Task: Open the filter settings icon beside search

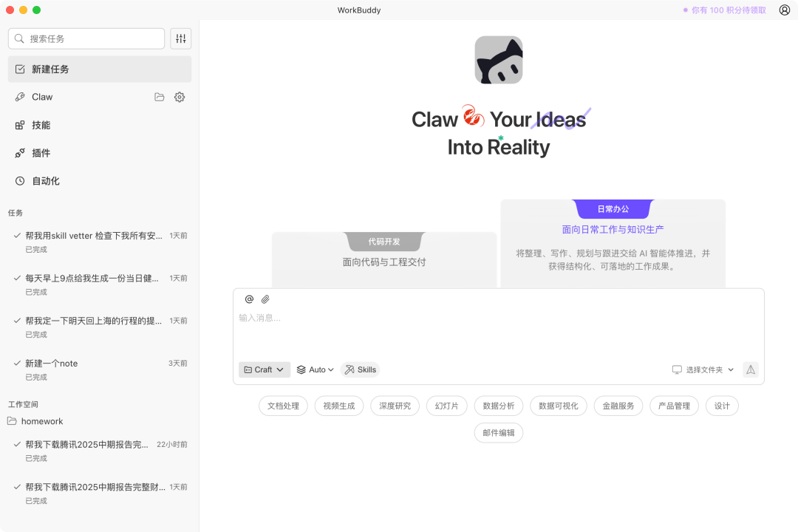Action: point(181,38)
